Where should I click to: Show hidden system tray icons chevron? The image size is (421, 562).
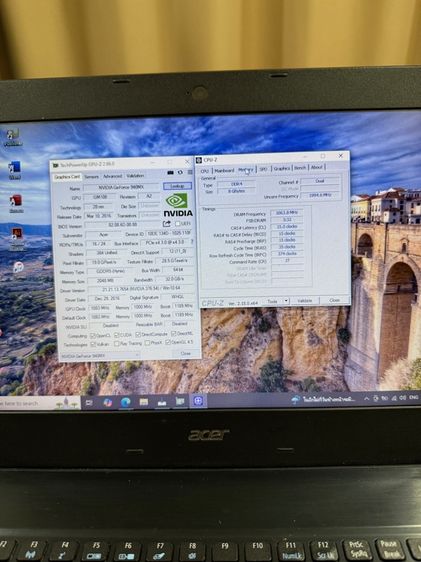tap(367, 398)
